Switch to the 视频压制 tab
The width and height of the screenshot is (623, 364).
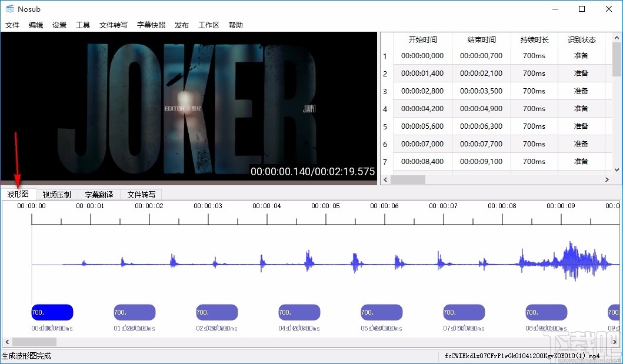pyautogui.click(x=56, y=194)
